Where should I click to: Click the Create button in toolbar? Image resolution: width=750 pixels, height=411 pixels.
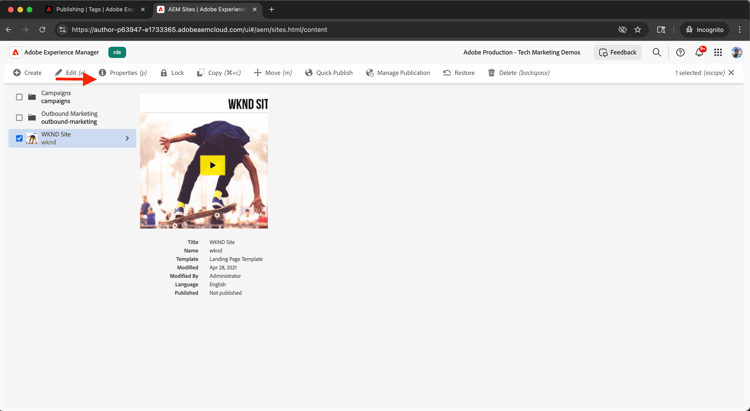click(x=27, y=73)
